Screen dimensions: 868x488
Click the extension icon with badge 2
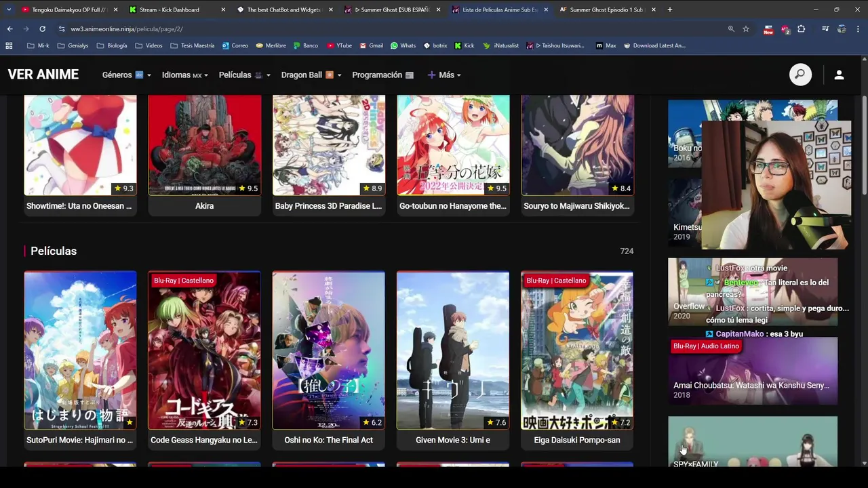785,29
